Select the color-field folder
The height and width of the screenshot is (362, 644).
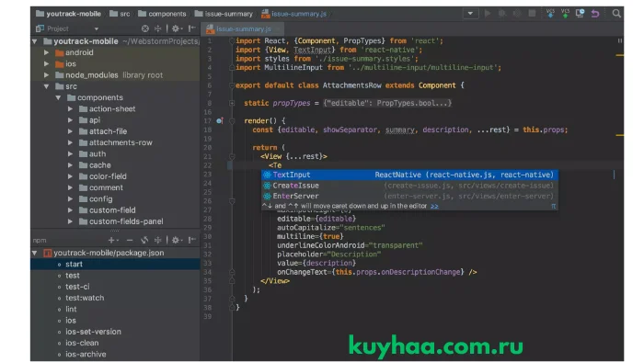(x=103, y=176)
